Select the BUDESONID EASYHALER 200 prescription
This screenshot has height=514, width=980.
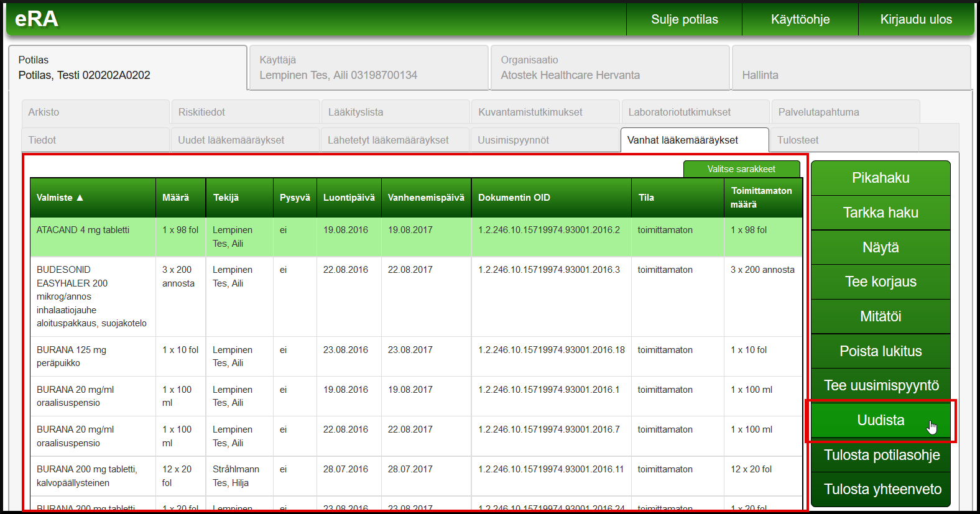click(416, 296)
